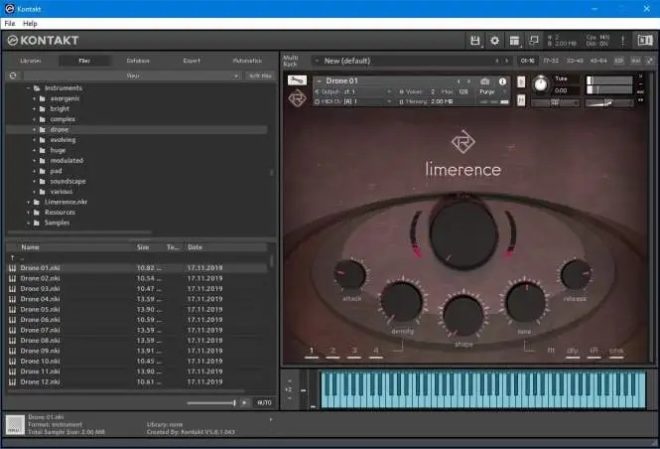Viewport: 660px width, 449px height.
Task: Click the Kontakt logo
Action: coord(43,40)
